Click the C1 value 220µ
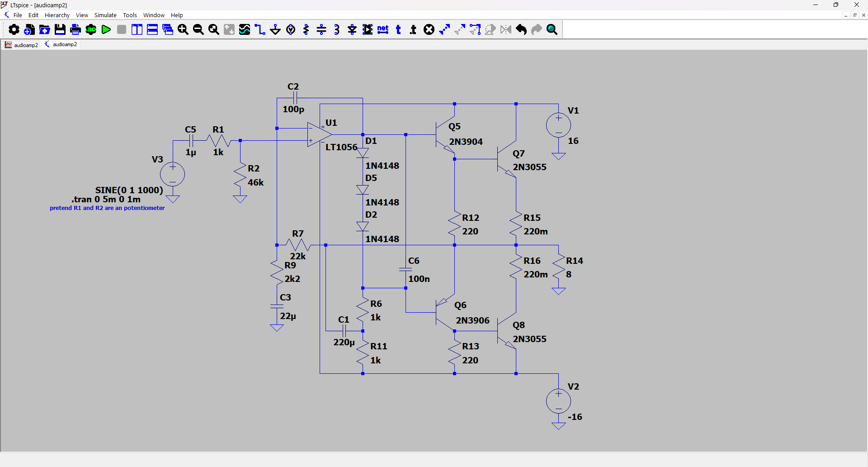868x467 pixels. click(x=344, y=343)
